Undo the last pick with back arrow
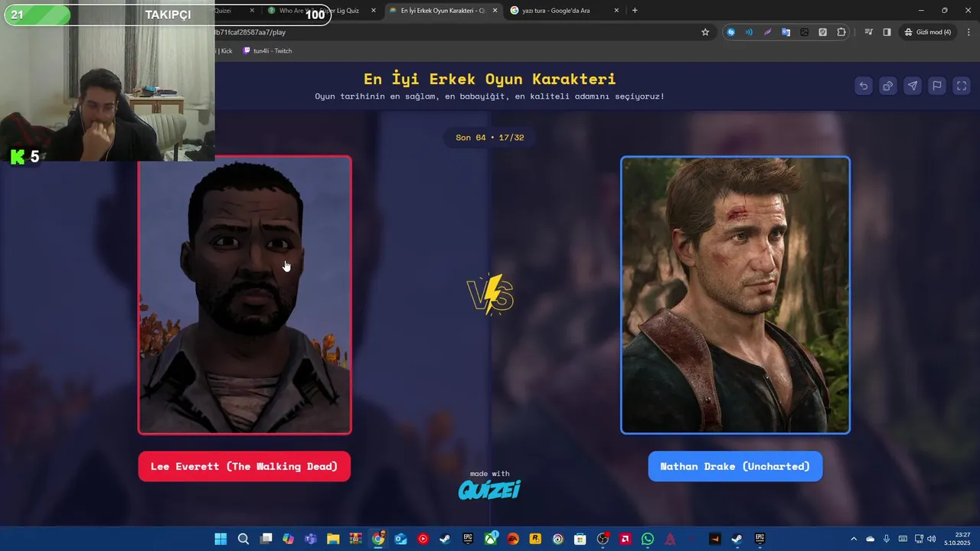This screenshot has width=980, height=551. click(x=864, y=86)
